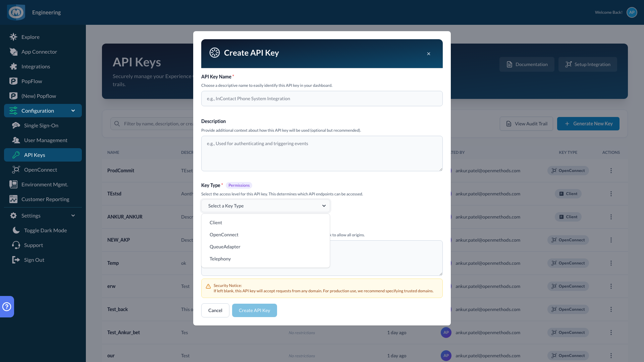Expand the Settings section chevron
Viewport: 644px width, 362px height.
coord(73,216)
